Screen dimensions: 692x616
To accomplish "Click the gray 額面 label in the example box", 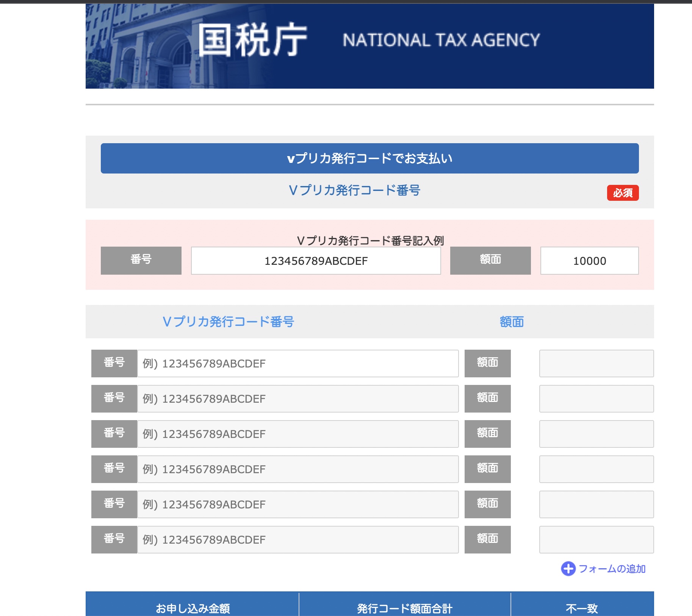I will click(490, 261).
